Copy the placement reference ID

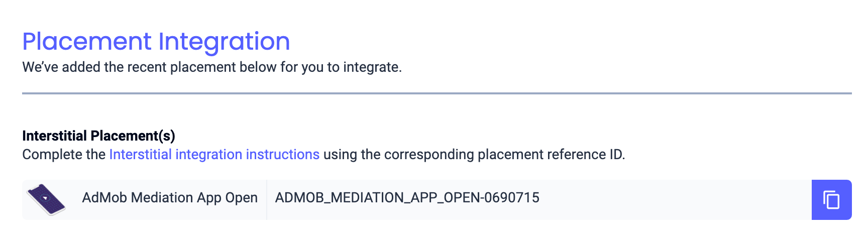[x=831, y=200]
